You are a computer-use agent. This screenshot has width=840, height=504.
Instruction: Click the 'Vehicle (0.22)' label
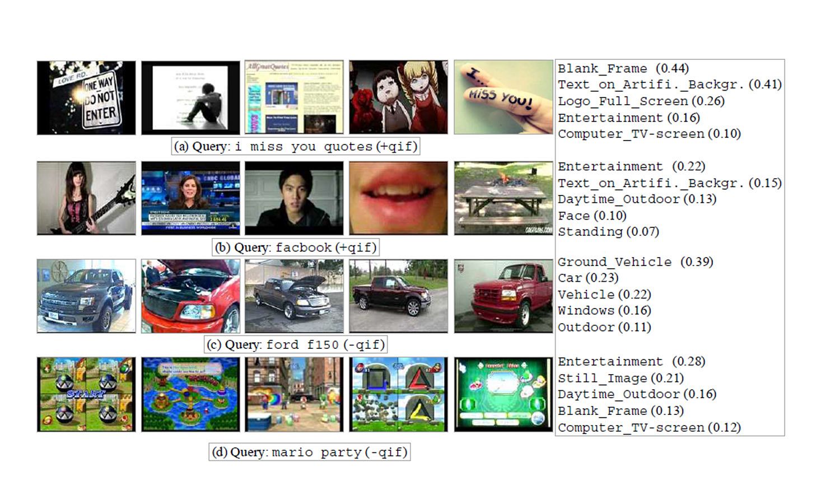pyautogui.click(x=604, y=295)
